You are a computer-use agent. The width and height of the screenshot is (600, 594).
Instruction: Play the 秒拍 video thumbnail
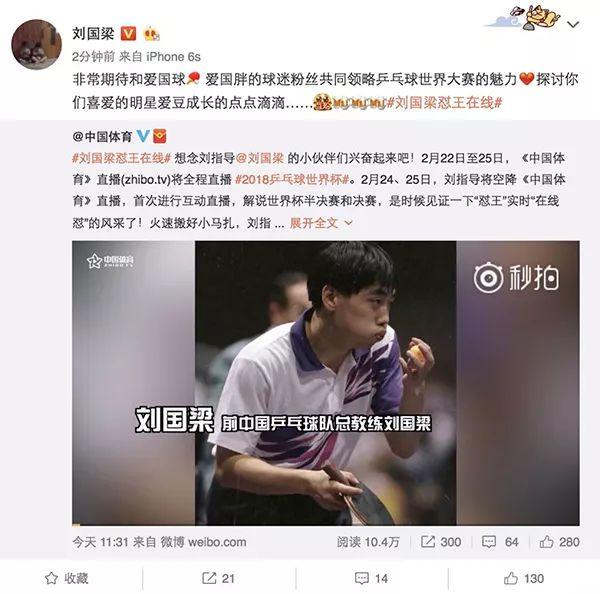(326, 383)
